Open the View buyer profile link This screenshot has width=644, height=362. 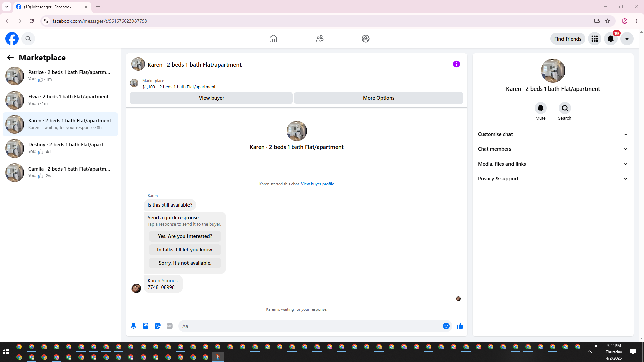click(x=317, y=184)
